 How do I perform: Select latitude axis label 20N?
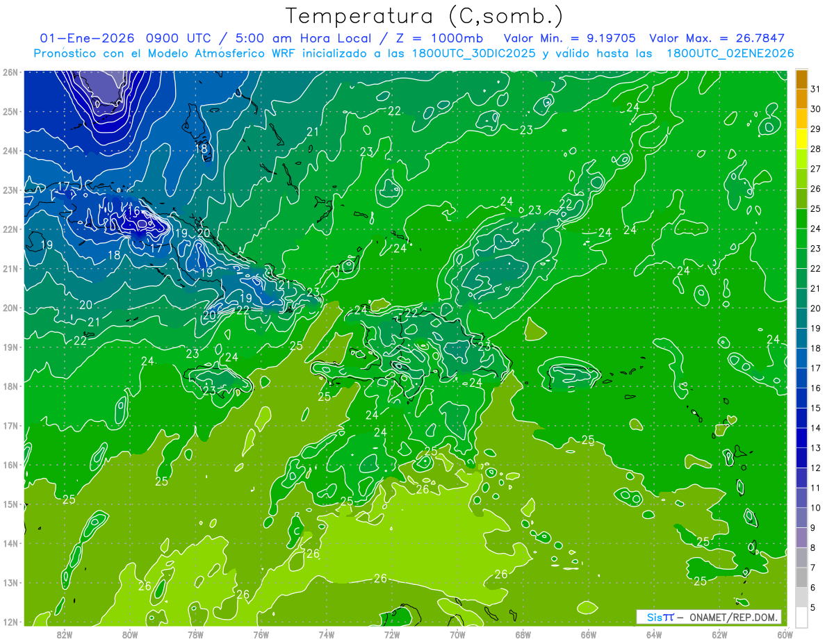10,308
